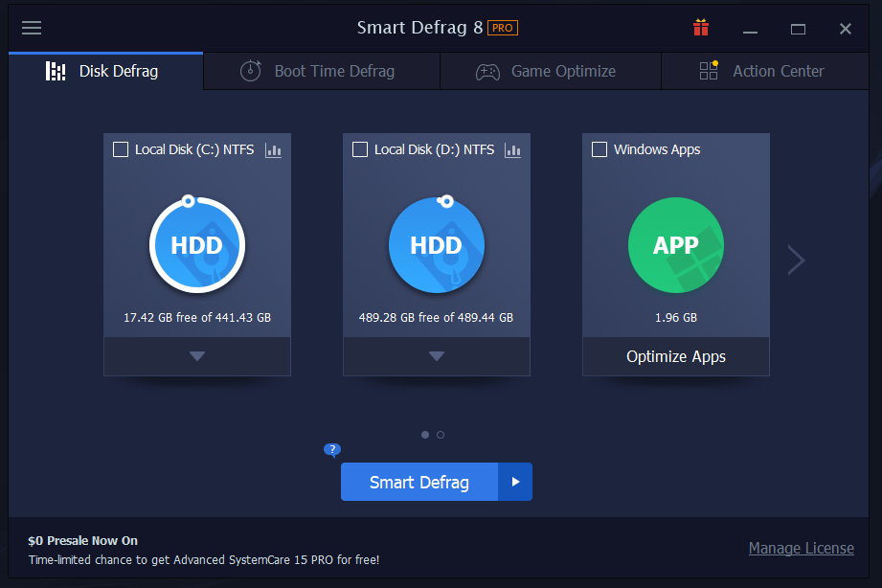Select the second page indicator dot
This screenshot has width=882, height=588.
pos(441,435)
